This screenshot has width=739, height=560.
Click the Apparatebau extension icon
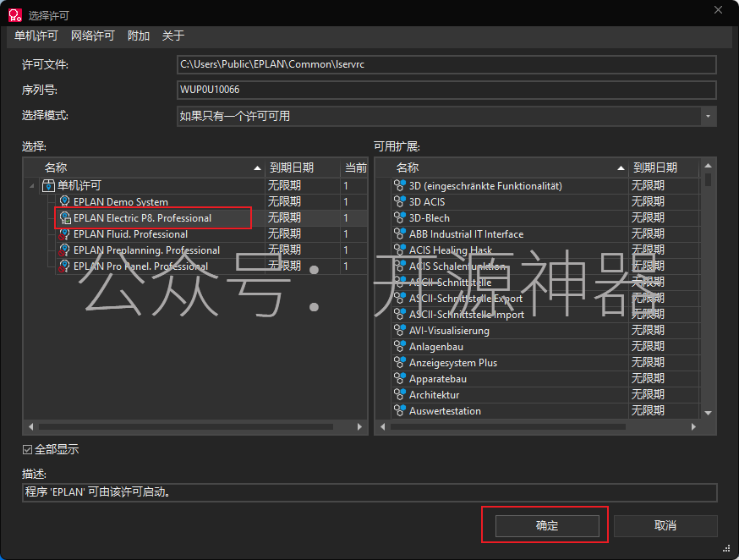[x=400, y=378]
